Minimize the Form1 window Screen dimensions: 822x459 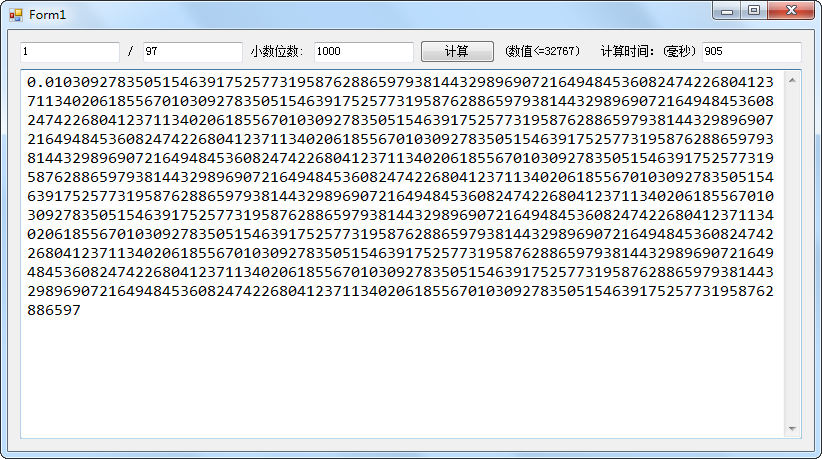(727, 10)
